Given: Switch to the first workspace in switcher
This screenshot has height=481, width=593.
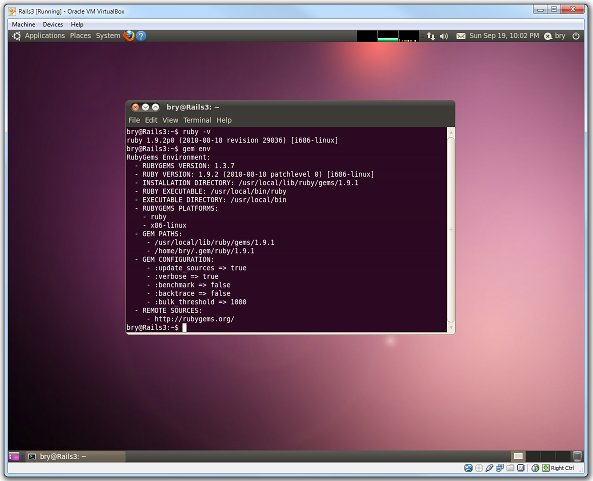Looking at the screenshot, I should pos(518,456).
